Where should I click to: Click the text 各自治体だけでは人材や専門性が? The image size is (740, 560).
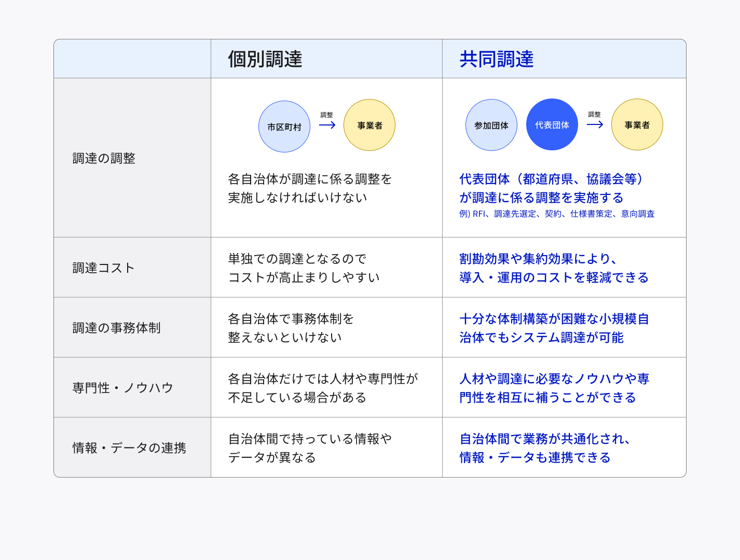(323, 379)
